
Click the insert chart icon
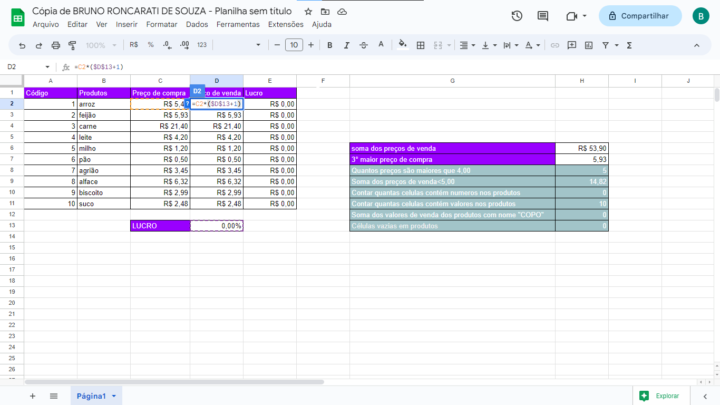(589, 45)
